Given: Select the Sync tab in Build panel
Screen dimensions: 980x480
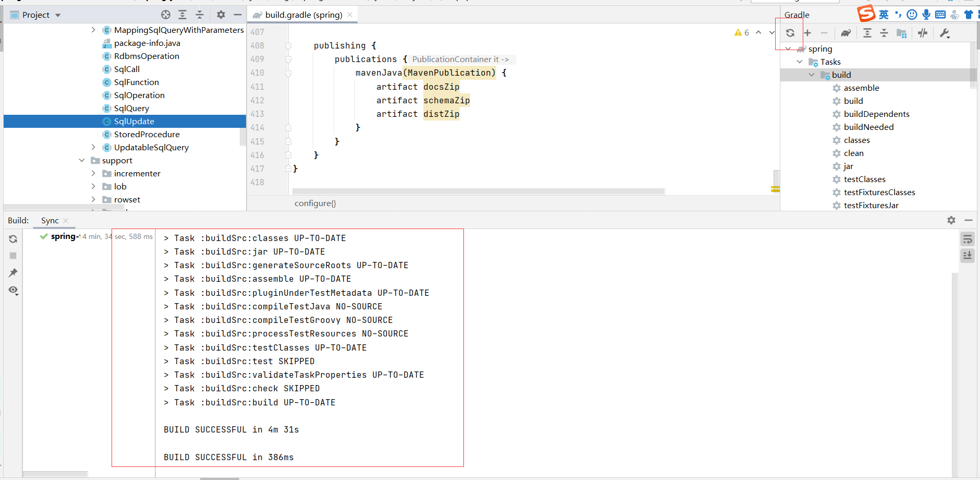Looking at the screenshot, I should (x=50, y=221).
